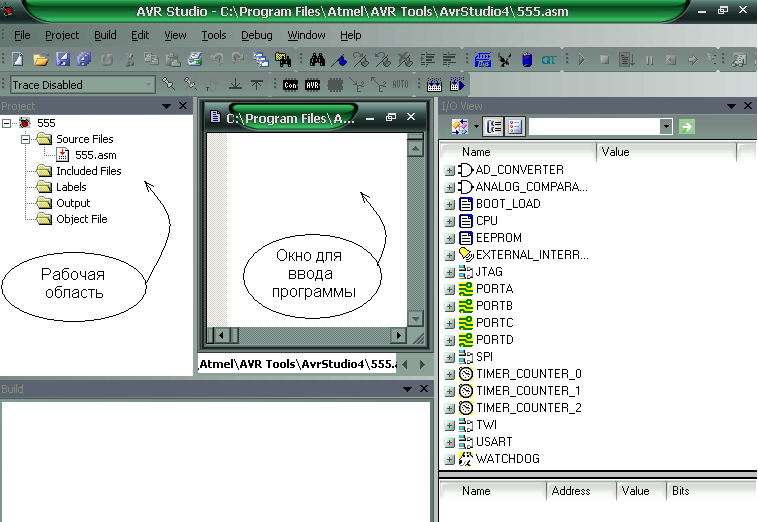Print the document using the printer icon
Image resolution: width=758 pixels, height=522 pixels.
point(195,59)
